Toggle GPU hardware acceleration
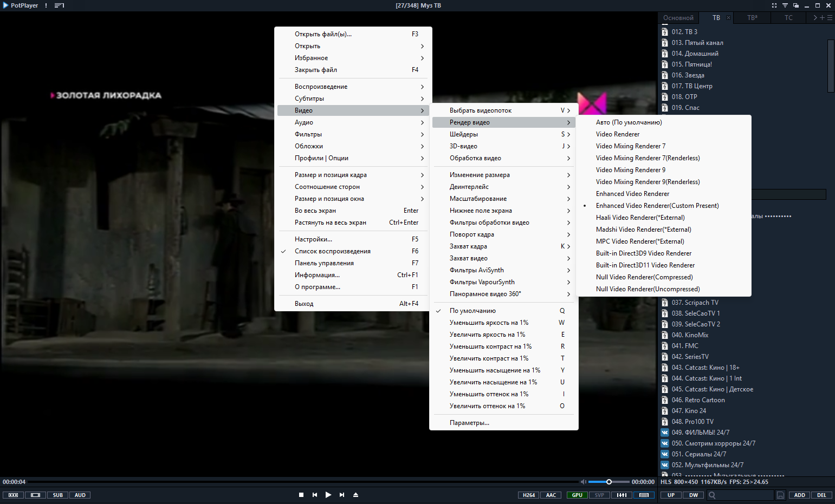Viewport: 835px width, 504px height. click(577, 495)
